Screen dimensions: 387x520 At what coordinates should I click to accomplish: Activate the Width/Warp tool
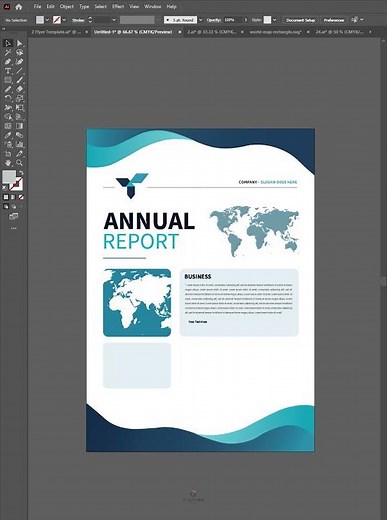[x=8, y=108]
